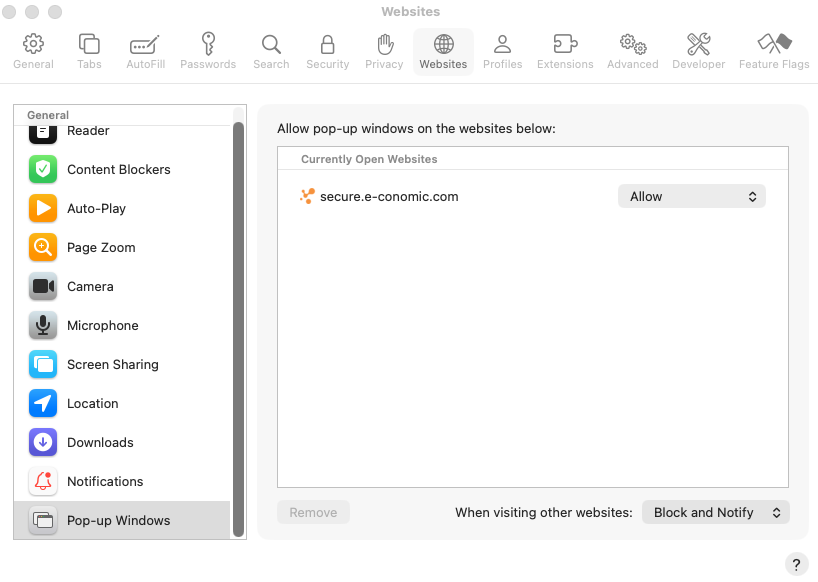
Task: Click the help question mark button
Action: 796,563
